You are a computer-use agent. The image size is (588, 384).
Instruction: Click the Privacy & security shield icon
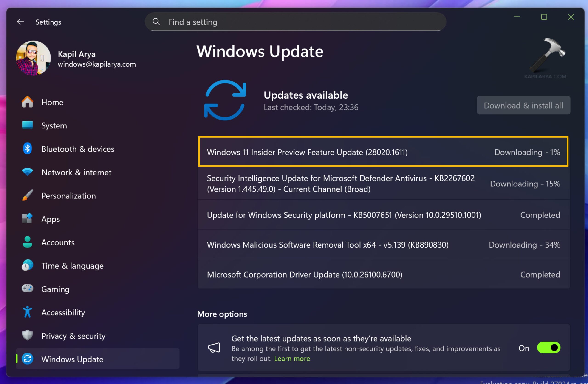[x=27, y=335]
